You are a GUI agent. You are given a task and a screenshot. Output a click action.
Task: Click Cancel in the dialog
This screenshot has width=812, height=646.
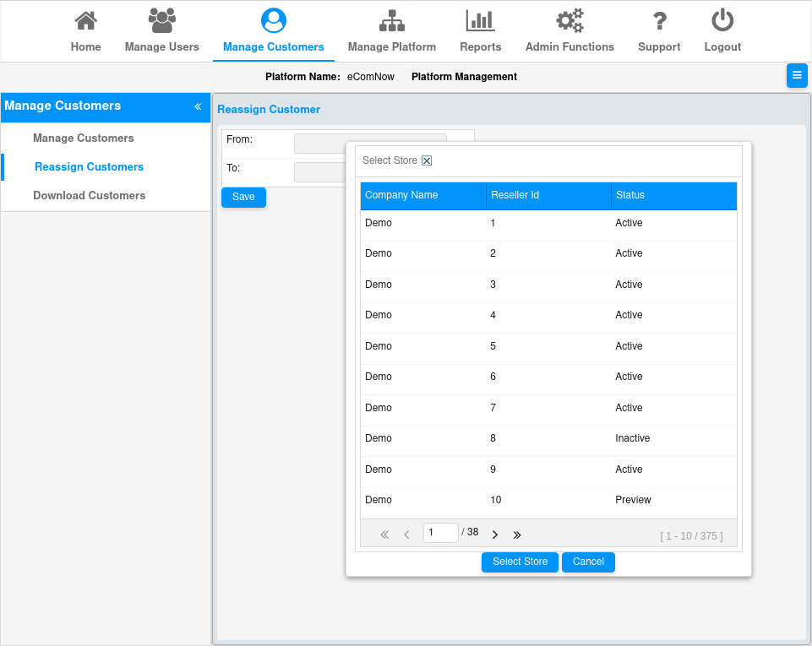588,562
